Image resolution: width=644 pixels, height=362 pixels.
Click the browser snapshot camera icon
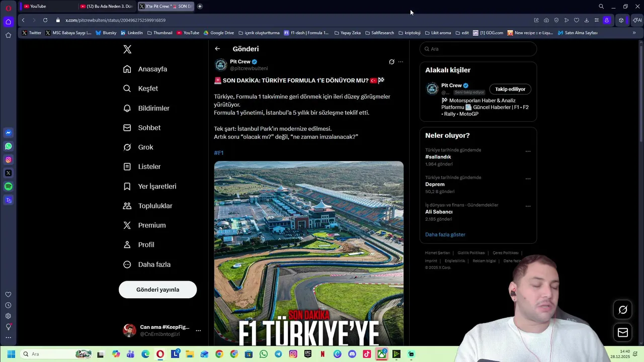546,20
